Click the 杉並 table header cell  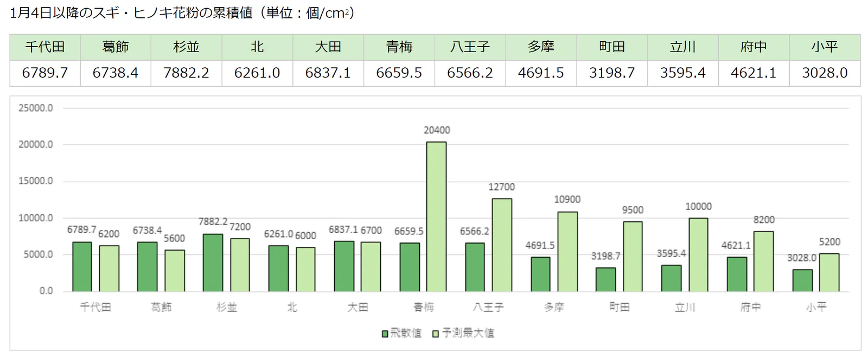click(x=187, y=47)
